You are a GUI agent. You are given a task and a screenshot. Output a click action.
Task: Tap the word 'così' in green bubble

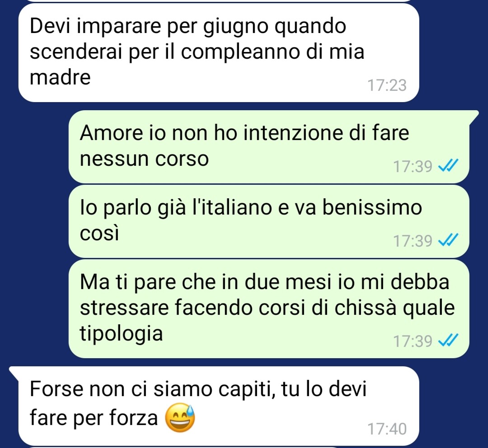[99, 233]
